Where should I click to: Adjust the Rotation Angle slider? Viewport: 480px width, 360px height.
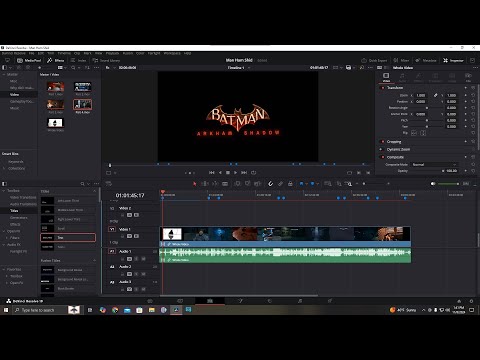pos(427,108)
